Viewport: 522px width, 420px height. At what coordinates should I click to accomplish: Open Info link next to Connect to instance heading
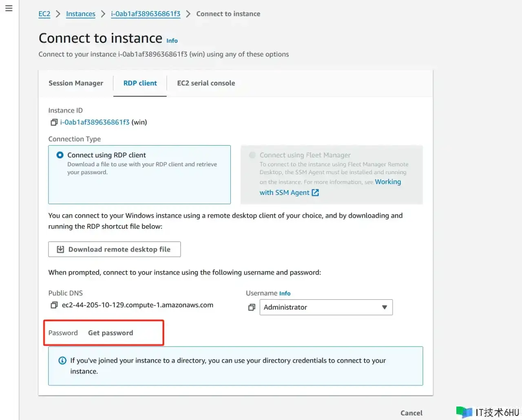172,41
